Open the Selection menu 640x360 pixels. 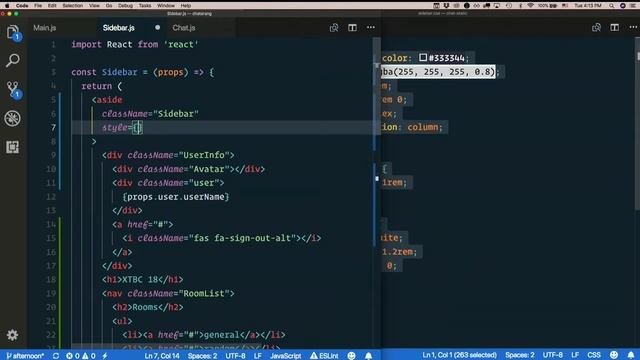point(73,6)
